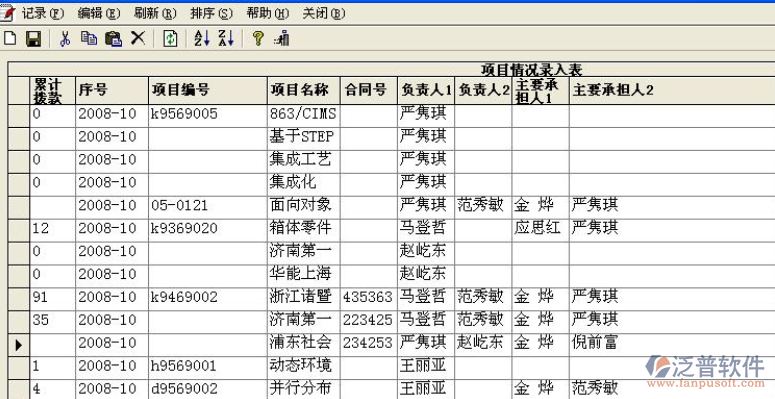The height and width of the screenshot is (399, 775).
Task: Click the project name 863/CIMS
Action: [303, 115]
